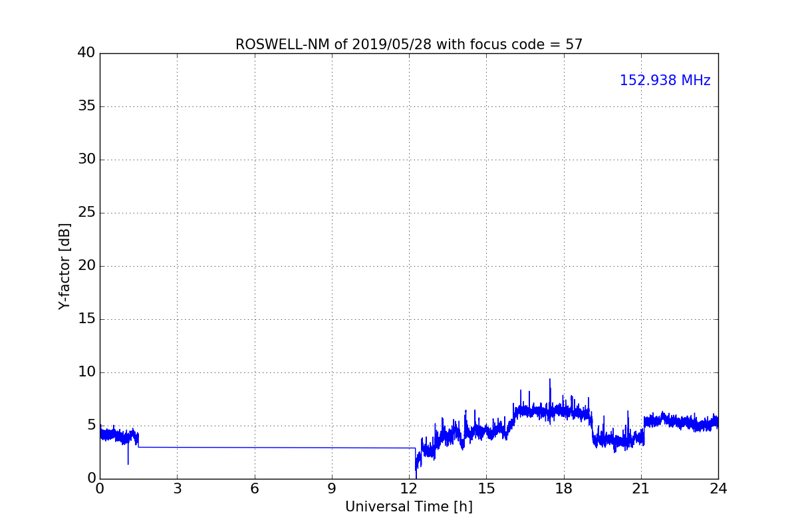Click the x-axis tick label 12

coord(409,489)
